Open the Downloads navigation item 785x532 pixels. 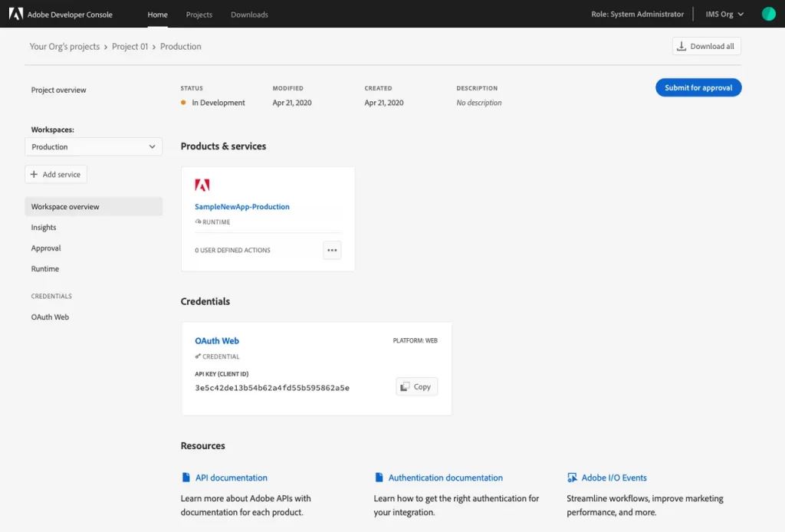click(x=249, y=14)
